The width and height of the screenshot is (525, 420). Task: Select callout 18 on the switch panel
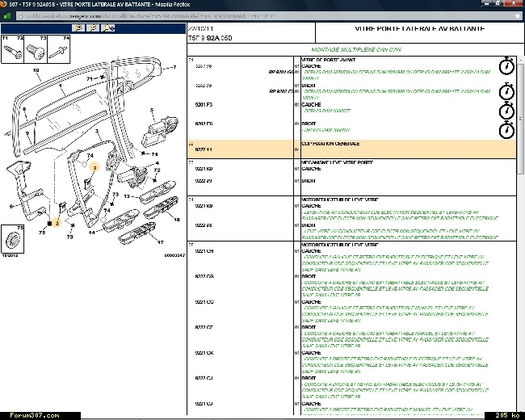[177, 220]
